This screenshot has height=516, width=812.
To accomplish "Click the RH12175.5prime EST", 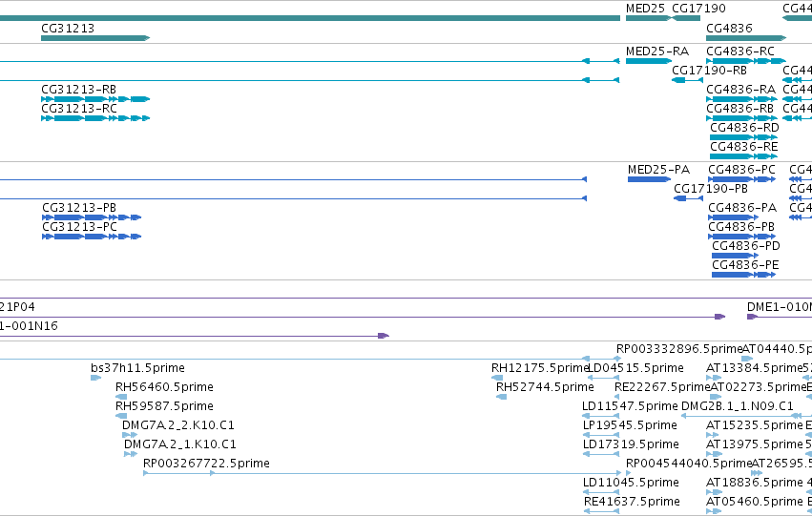I will click(x=497, y=378).
